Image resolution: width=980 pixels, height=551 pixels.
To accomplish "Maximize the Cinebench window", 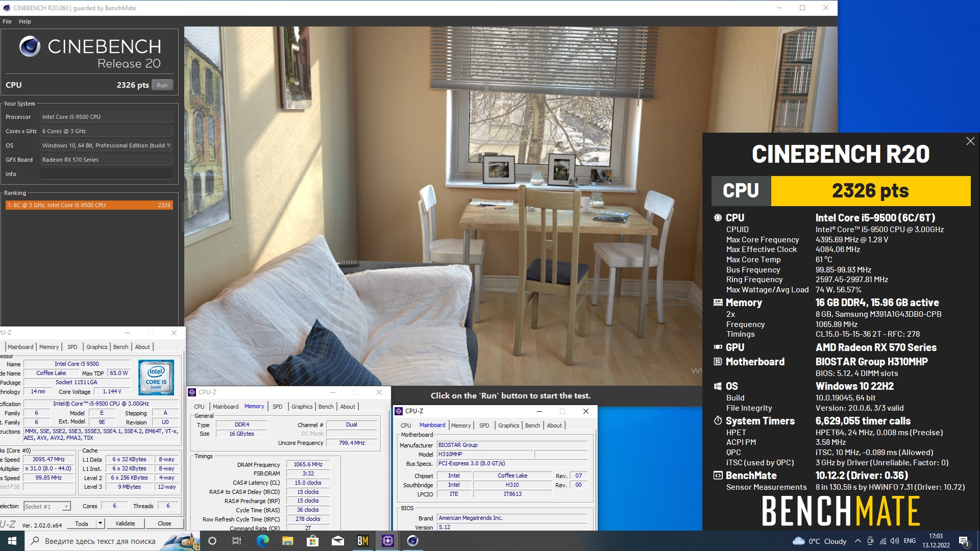I will point(802,8).
